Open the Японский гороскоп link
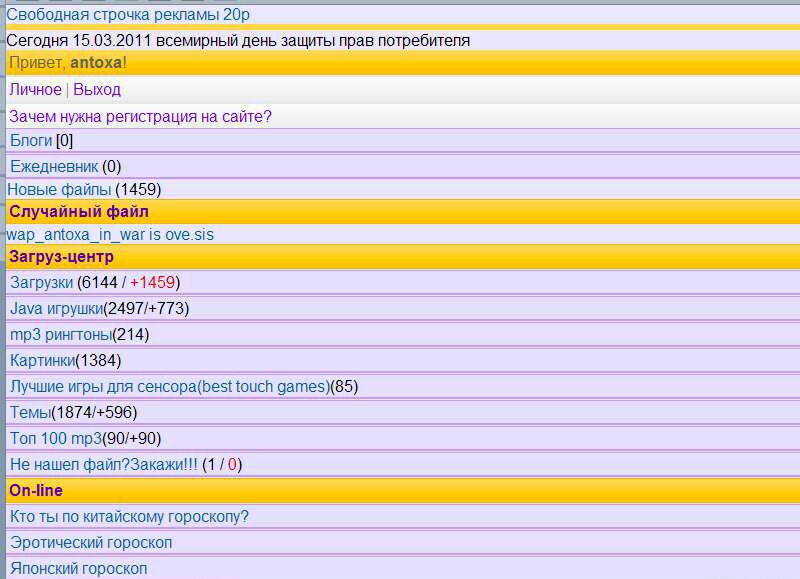This screenshot has width=800, height=579. point(78,568)
